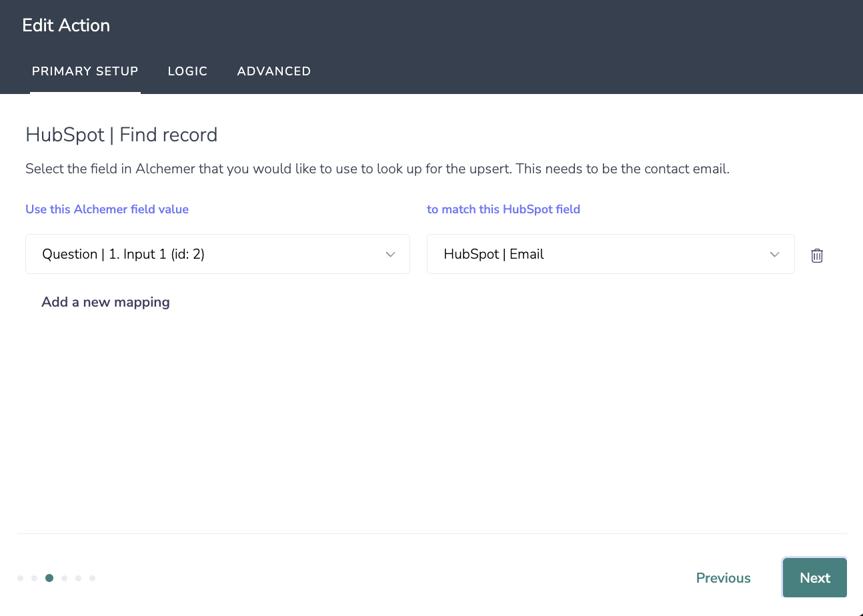Image resolution: width=863 pixels, height=616 pixels.
Task: Open the Question 1. Input 1 dropdown
Action: tap(217, 254)
